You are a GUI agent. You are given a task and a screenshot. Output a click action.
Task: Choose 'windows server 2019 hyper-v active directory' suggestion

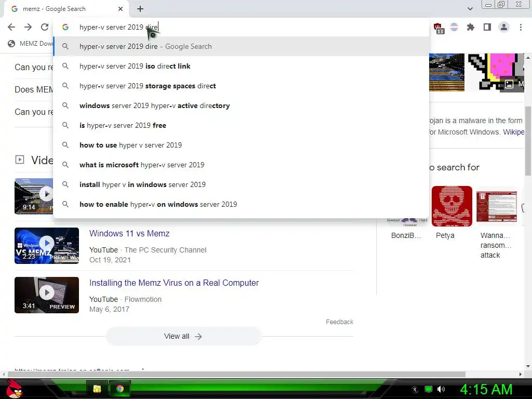(x=241, y=105)
